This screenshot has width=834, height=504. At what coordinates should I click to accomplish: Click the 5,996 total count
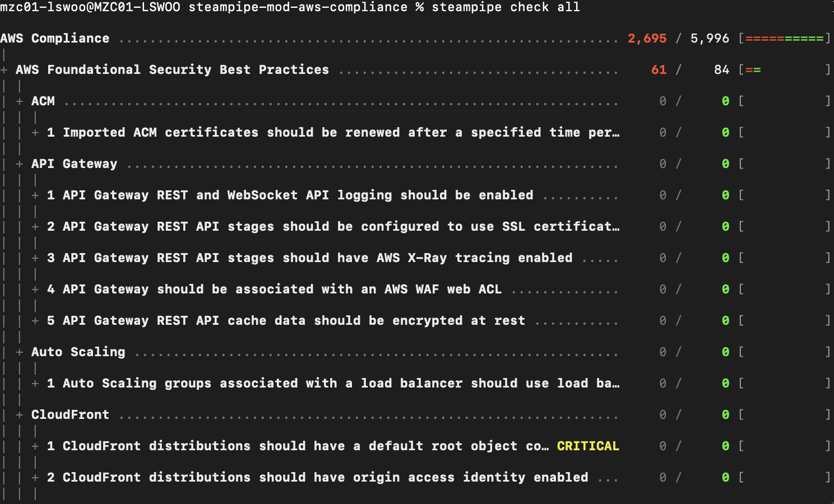710,39
